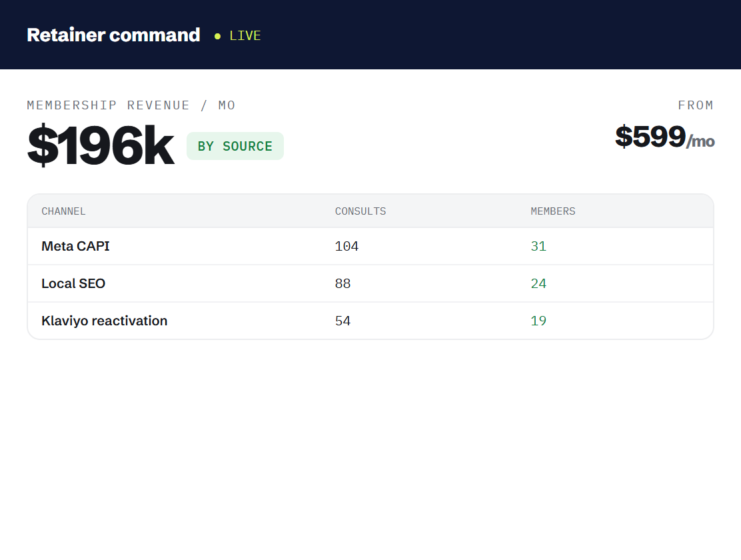Click Local SEO members value 24
The image size is (741, 560).
tap(538, 284)
